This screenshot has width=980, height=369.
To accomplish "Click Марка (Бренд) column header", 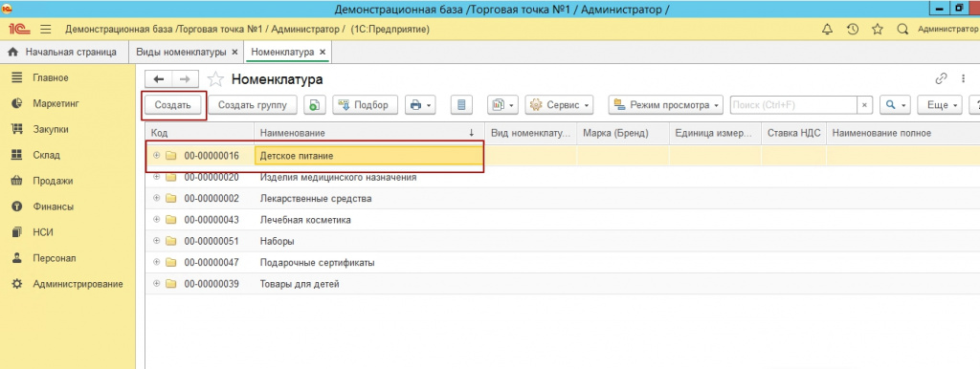I will pyautogui.click(x=622, y=133).
